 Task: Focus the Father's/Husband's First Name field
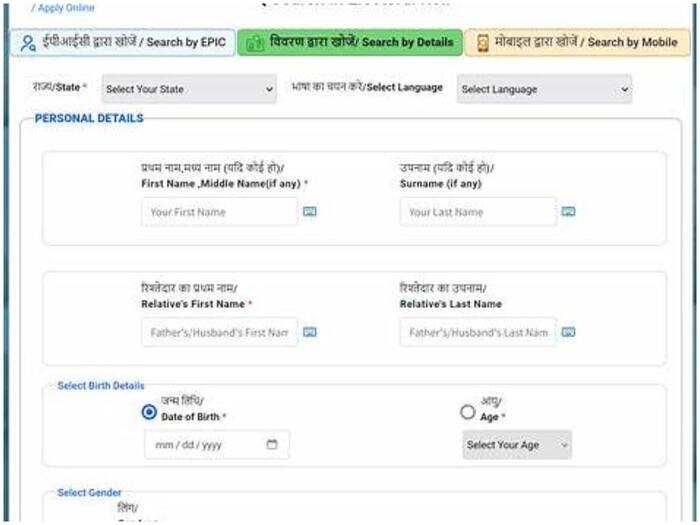pos(219,332)
